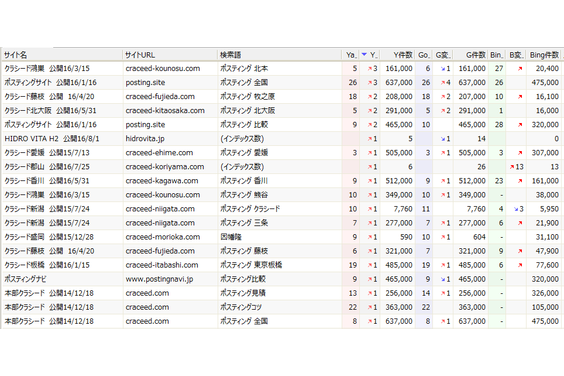
Task: Select the craceed-ehime.com URL cell
Action: [x=159, y=153]
